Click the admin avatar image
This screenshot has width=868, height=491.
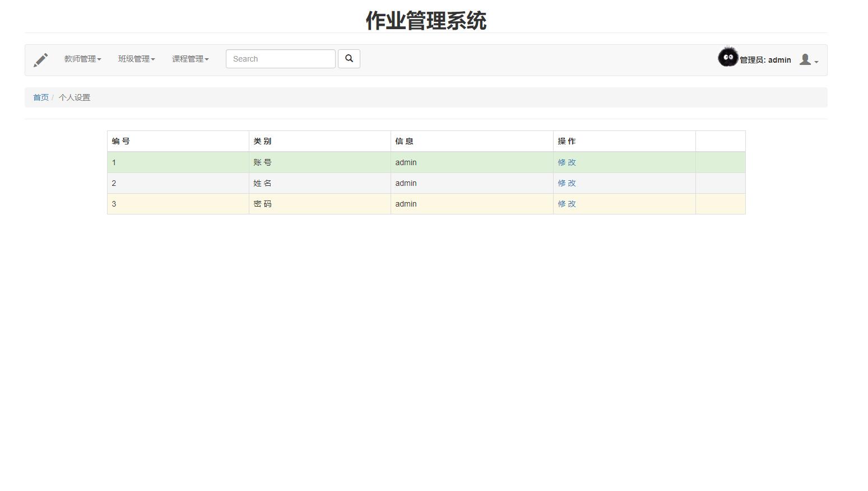click(728, 57)
